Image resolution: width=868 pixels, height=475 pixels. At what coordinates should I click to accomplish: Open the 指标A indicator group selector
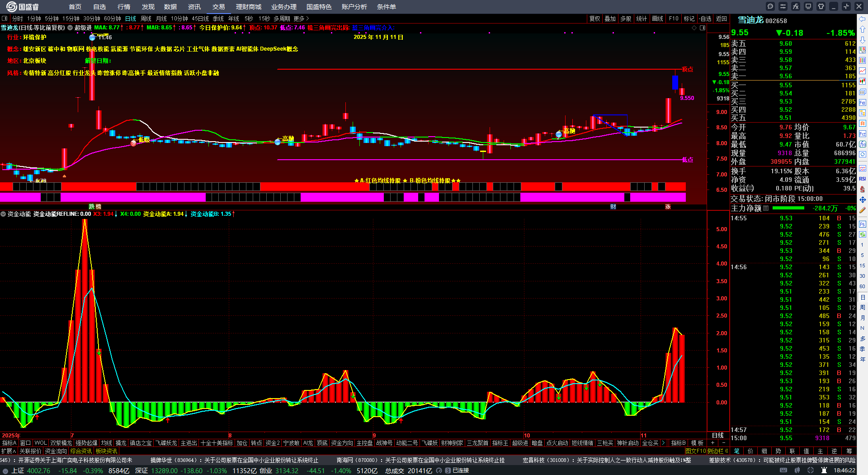click(9, 443)
